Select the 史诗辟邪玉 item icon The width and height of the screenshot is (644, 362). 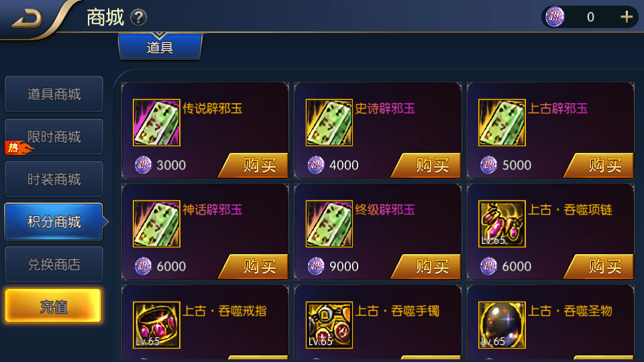(329, 122)
